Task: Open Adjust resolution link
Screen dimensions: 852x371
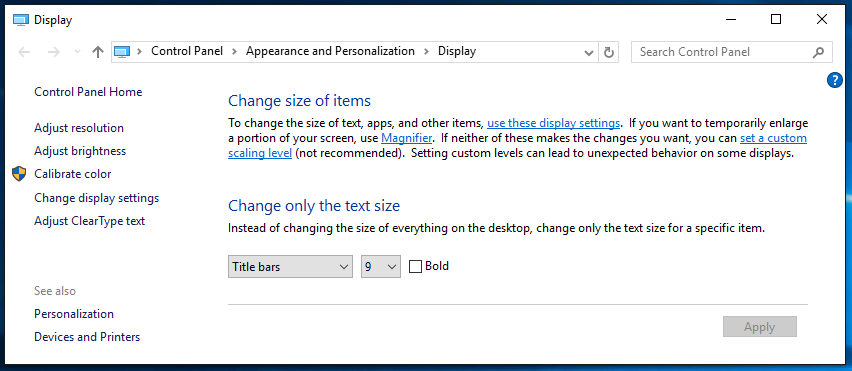Action: click(x=79, y=128)
